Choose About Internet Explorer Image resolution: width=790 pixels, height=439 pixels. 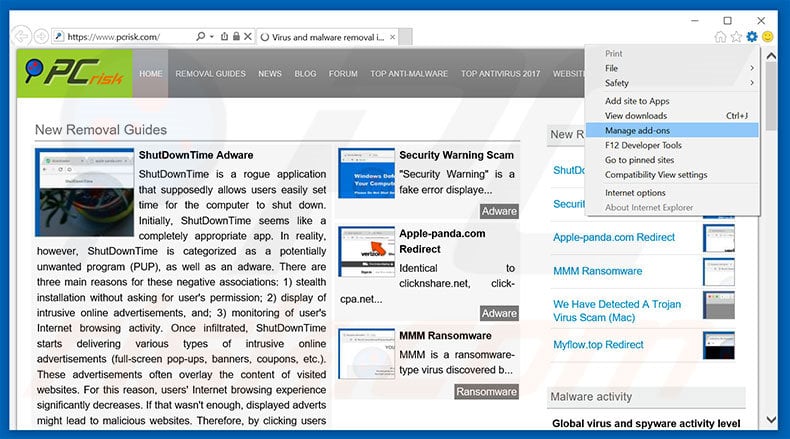(672, 207)
